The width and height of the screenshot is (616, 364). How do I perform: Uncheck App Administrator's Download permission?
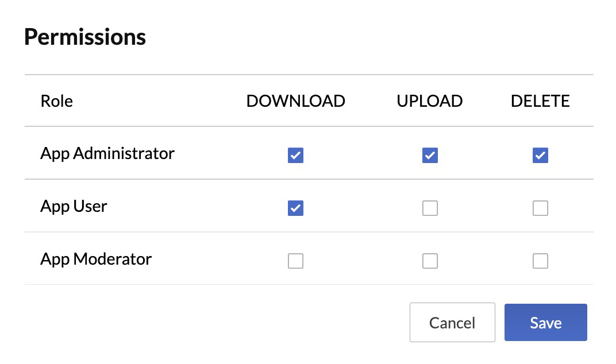[x=295, y=155]
